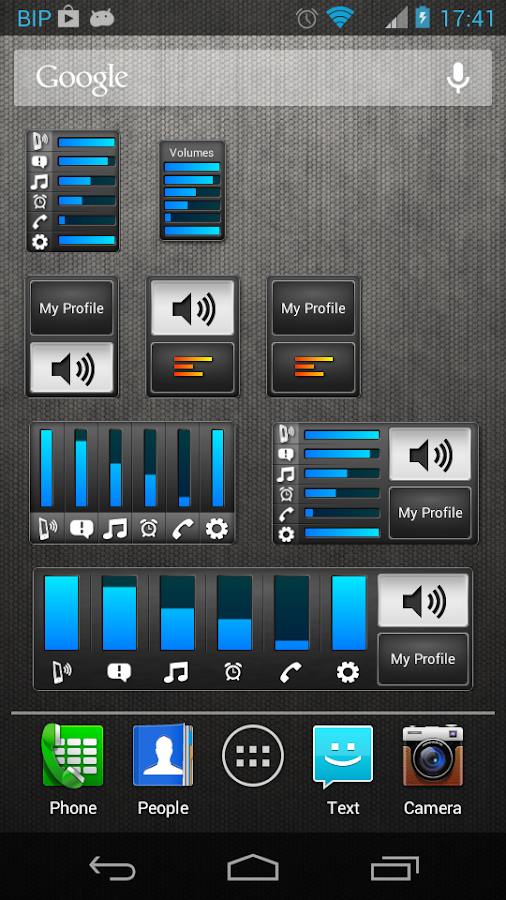506x900 pixels.
Task: Tap My Profile button in bottom widget
Action: (423, 659)
